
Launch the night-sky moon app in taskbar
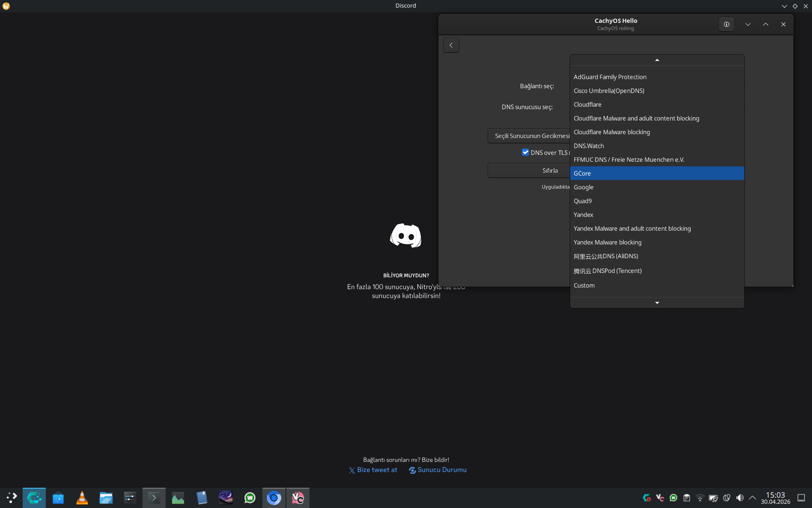[x=226, y=498]
